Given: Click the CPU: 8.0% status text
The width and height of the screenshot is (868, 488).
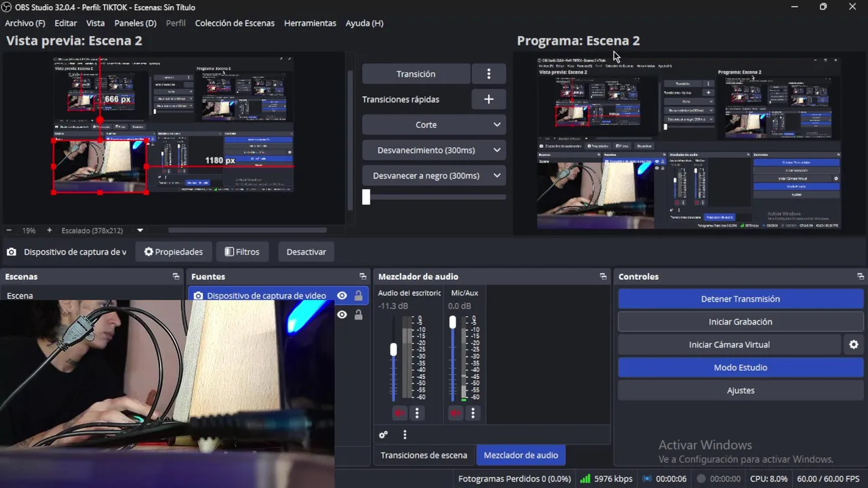Looking at the screenshot, I should (x=769, y=479).
